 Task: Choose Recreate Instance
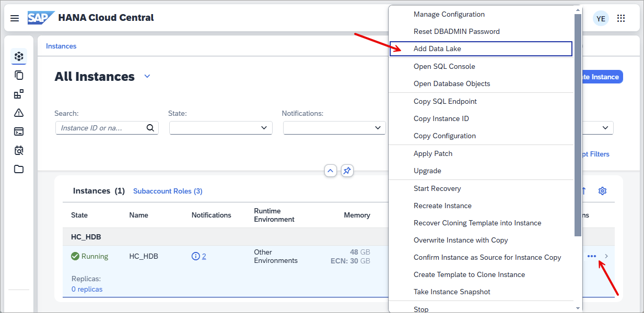(x=482, y=206)
